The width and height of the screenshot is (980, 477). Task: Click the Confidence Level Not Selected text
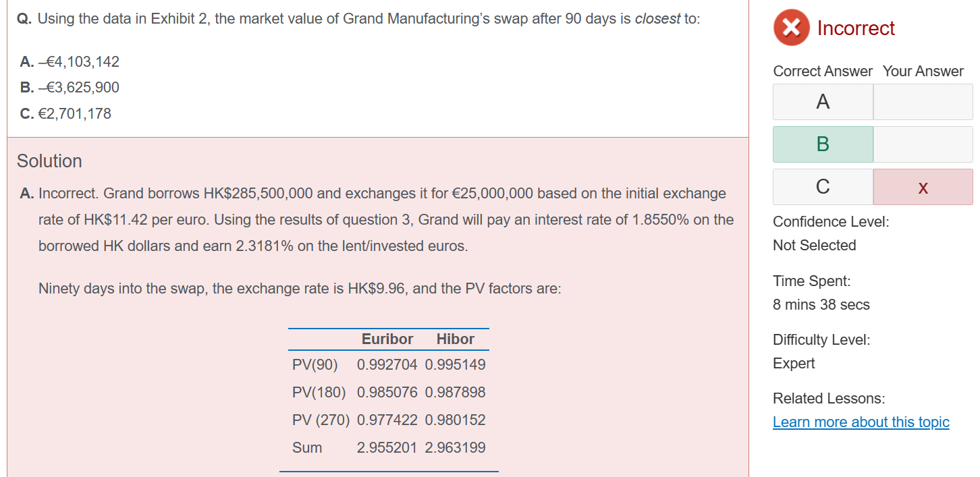pyautogui.click(x=814, y=246)
